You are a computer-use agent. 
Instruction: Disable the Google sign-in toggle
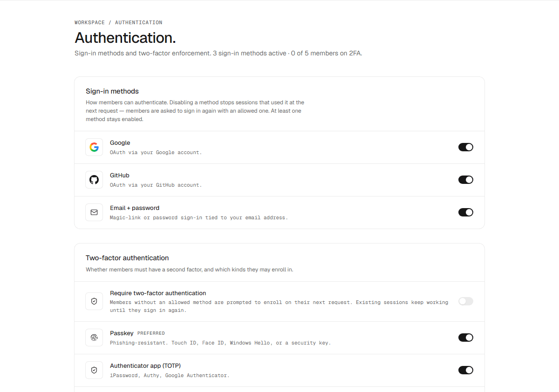click(466, 147)
